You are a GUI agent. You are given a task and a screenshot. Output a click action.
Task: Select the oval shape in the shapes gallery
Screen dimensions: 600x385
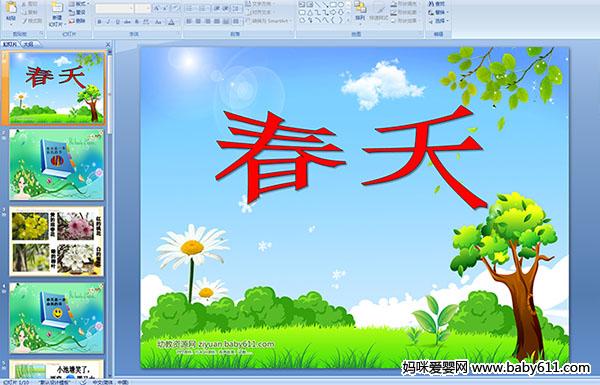coord(341,5)
